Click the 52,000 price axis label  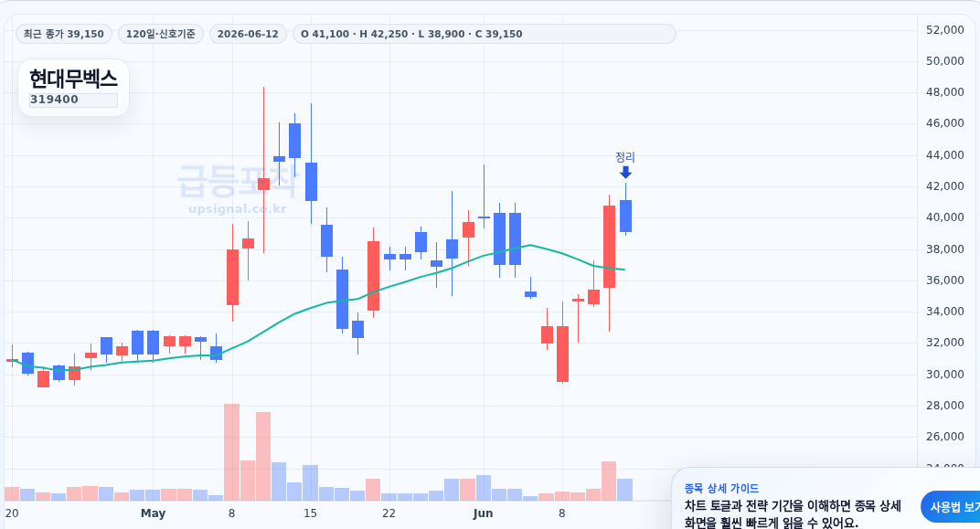pos(945,29)
